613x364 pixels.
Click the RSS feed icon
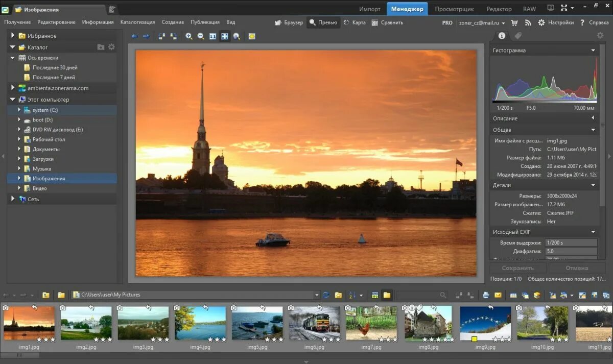528,22
